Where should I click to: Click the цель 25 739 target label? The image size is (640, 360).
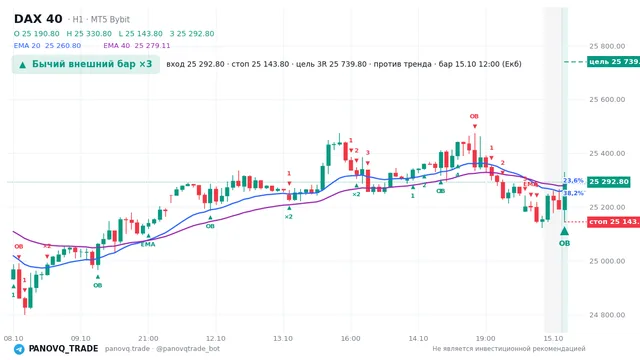coord(613,62)
